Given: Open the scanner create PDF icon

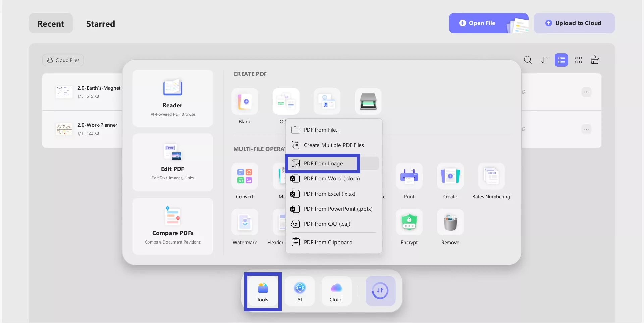Looking at the screenshot, I should (368, 102).
